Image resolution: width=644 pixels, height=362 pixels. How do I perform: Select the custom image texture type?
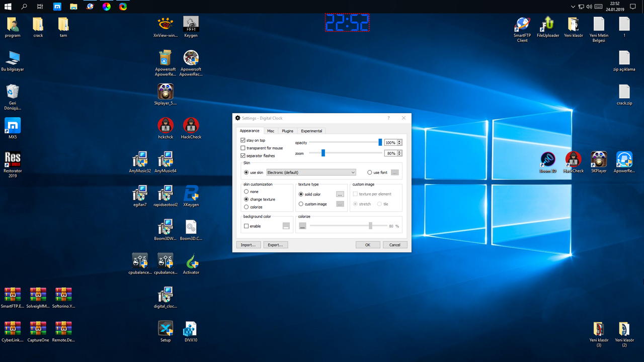[301, 204]
